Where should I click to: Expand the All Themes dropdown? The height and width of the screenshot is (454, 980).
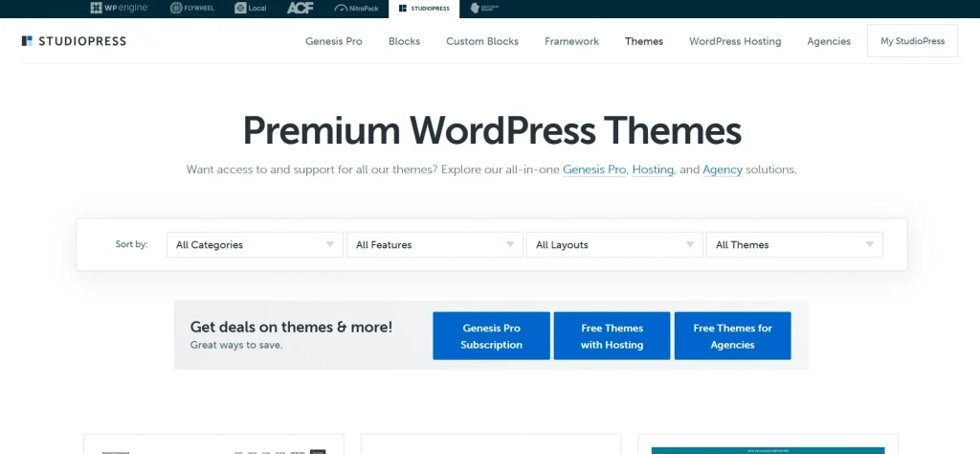point(794,244)
